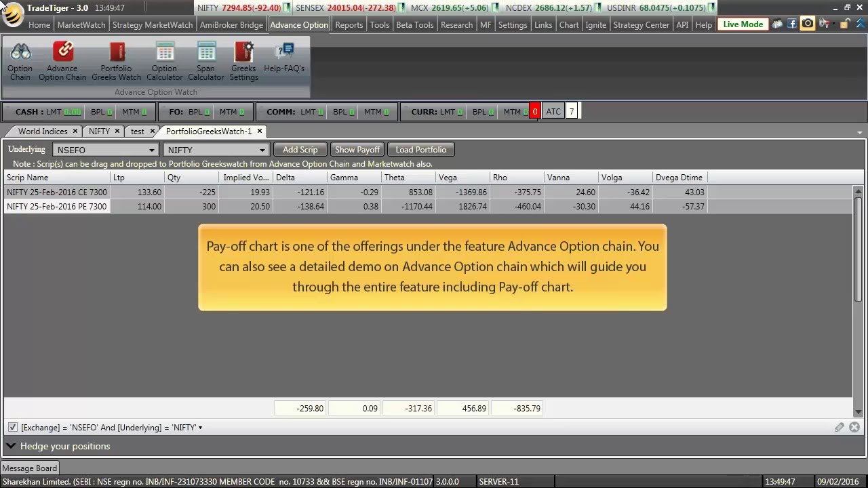Click the ATC button
This screenshot has height=488, width=868.
click(553, 112)
